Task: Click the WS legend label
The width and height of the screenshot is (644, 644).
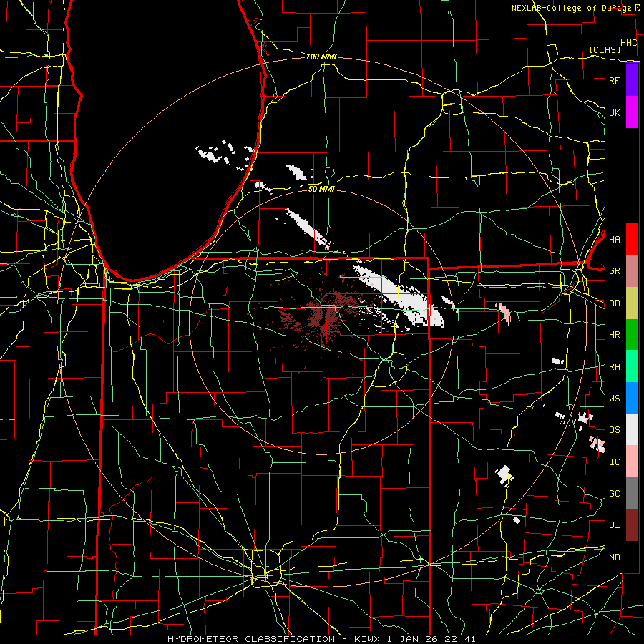Action: (615, 398)
